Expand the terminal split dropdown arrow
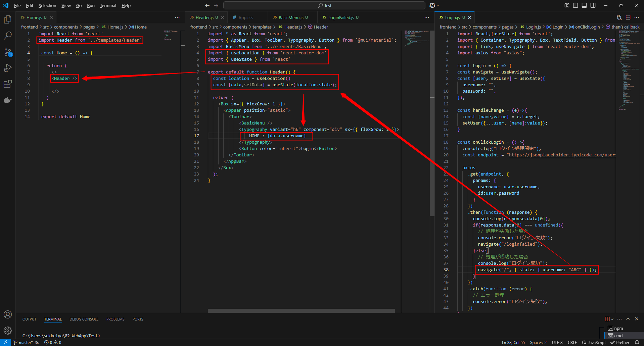This screenshot has width=644, height=346. point(612,319)
